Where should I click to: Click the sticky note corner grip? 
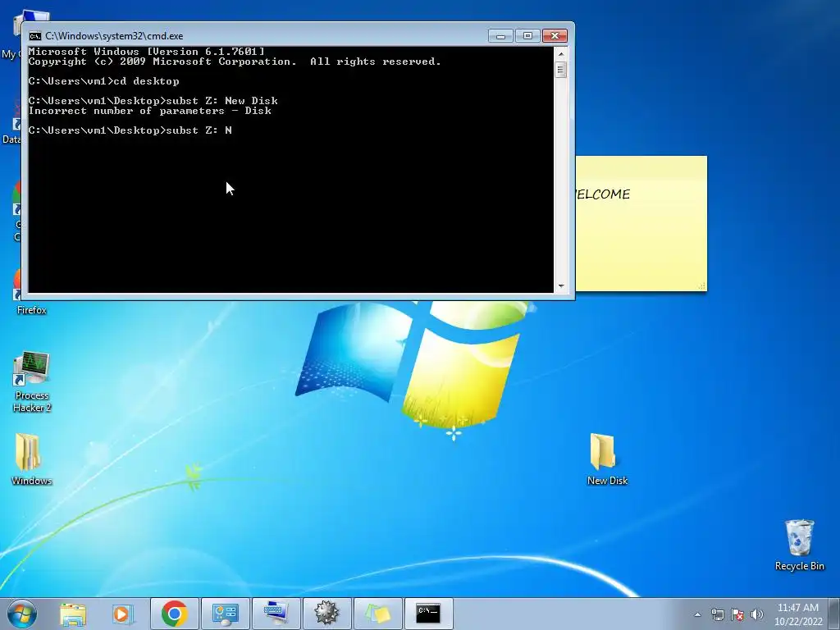pos(701,286)
